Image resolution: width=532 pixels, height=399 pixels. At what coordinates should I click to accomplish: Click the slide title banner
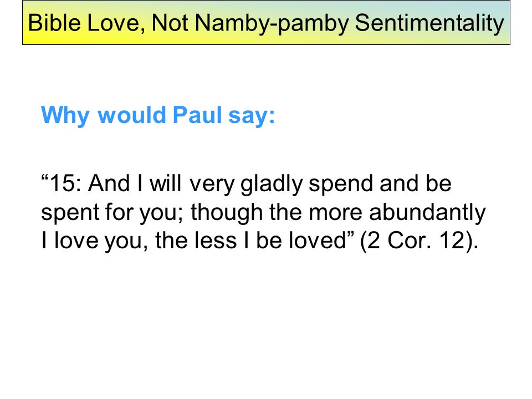point(266,23)
